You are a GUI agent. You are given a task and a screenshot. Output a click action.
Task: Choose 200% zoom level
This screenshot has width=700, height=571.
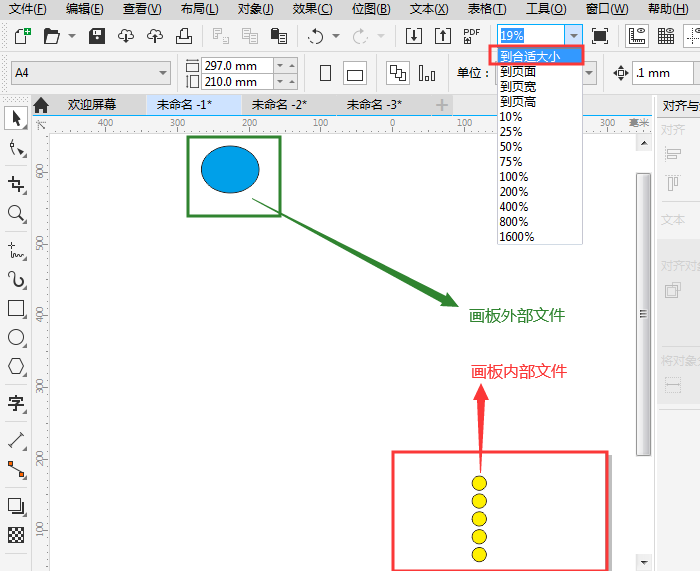tap(540, 192)
